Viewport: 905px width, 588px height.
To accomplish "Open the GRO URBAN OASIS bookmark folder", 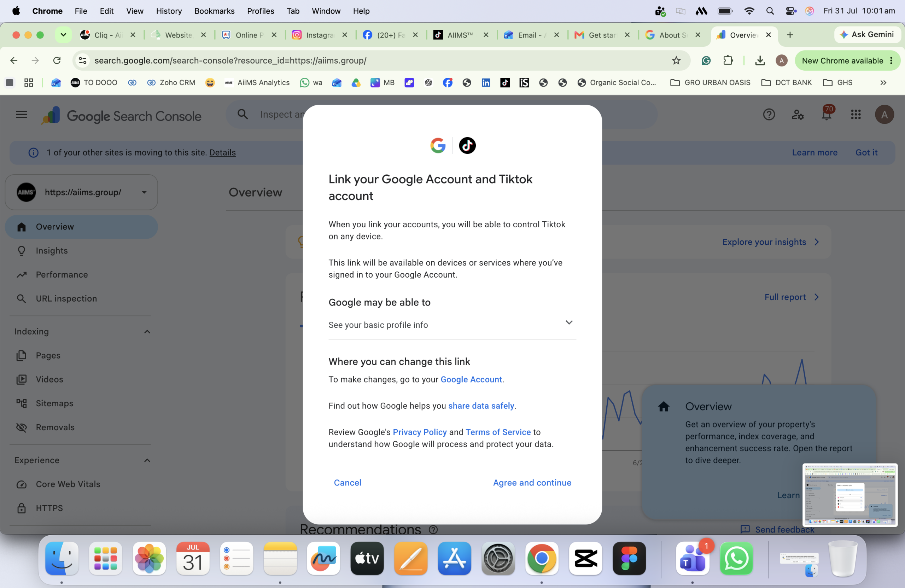I will [710, 82].
